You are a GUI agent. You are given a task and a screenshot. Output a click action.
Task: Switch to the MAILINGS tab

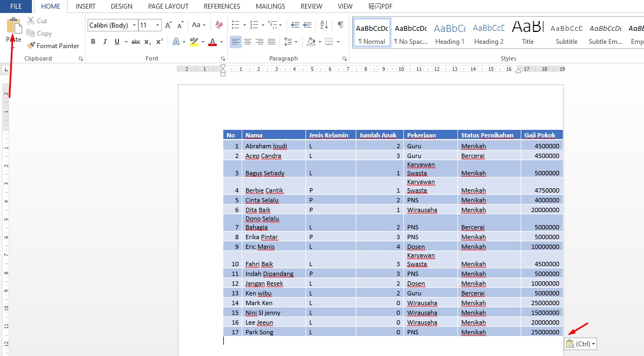(270, 6)
